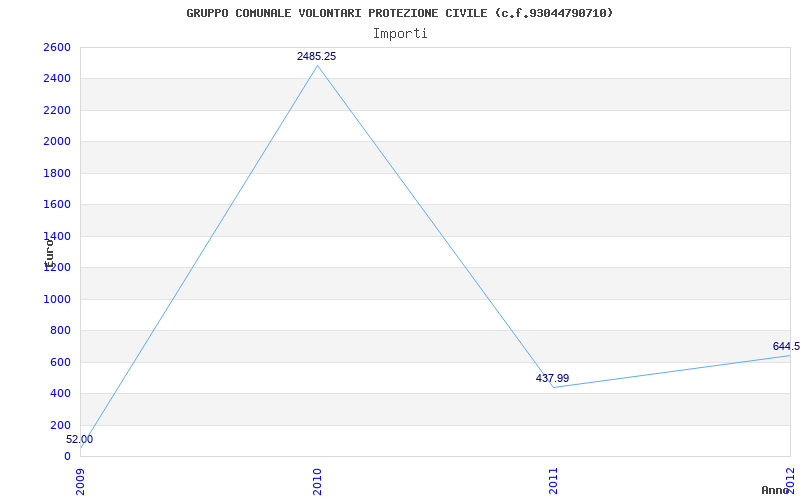Click the 52.00 data point label
Viewport: 800px width, 500px height.
[80, 440]
